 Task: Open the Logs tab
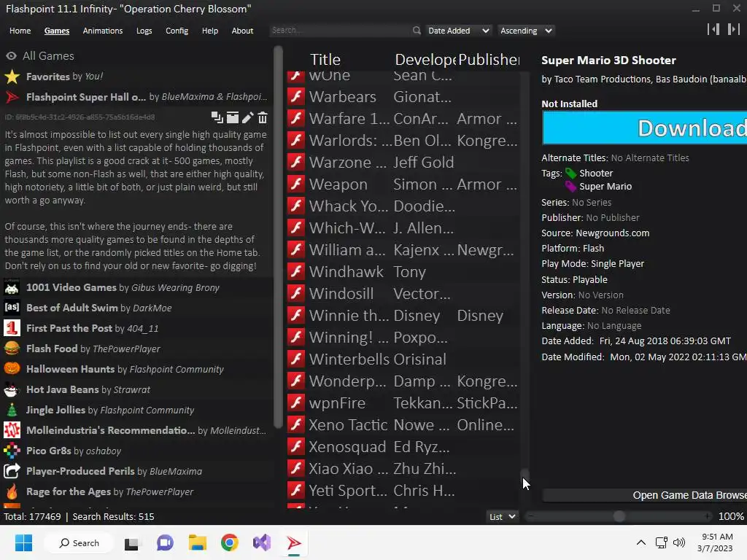click(144, 31)
